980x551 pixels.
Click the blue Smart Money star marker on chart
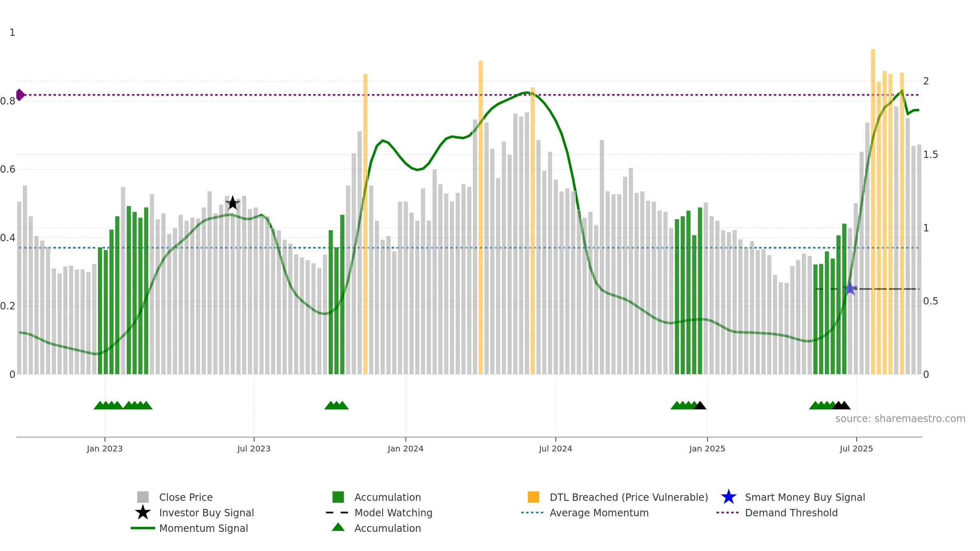[850, 289]
